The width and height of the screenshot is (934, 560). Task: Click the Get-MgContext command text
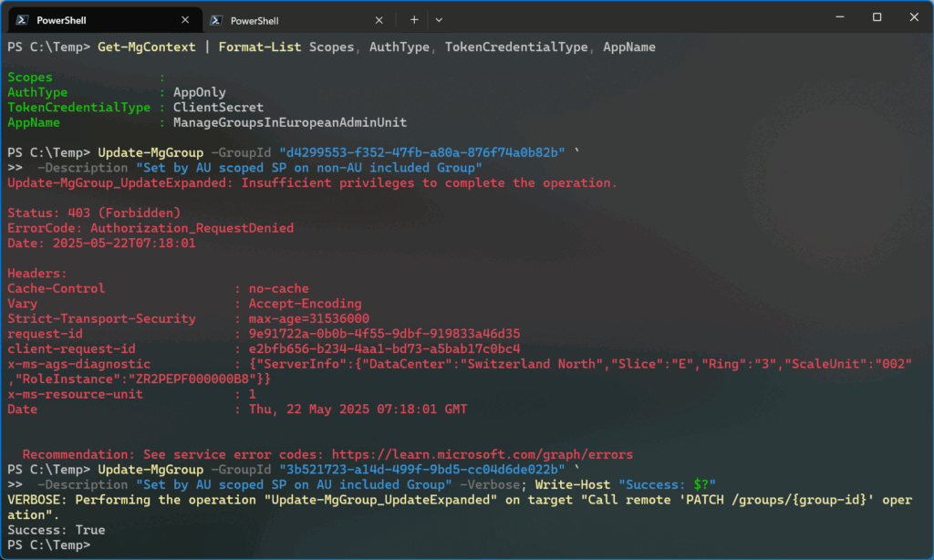pyautogui.click(x=147, y=47)
